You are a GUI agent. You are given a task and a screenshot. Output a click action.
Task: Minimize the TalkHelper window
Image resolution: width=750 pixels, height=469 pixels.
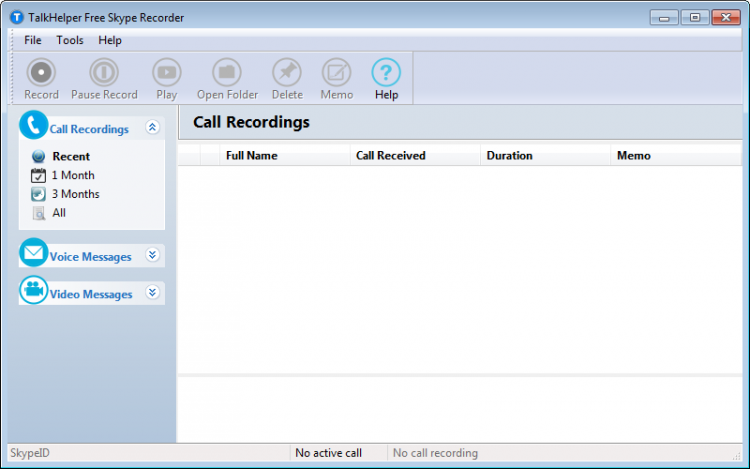pyautogui.click(x=664, y=18)
